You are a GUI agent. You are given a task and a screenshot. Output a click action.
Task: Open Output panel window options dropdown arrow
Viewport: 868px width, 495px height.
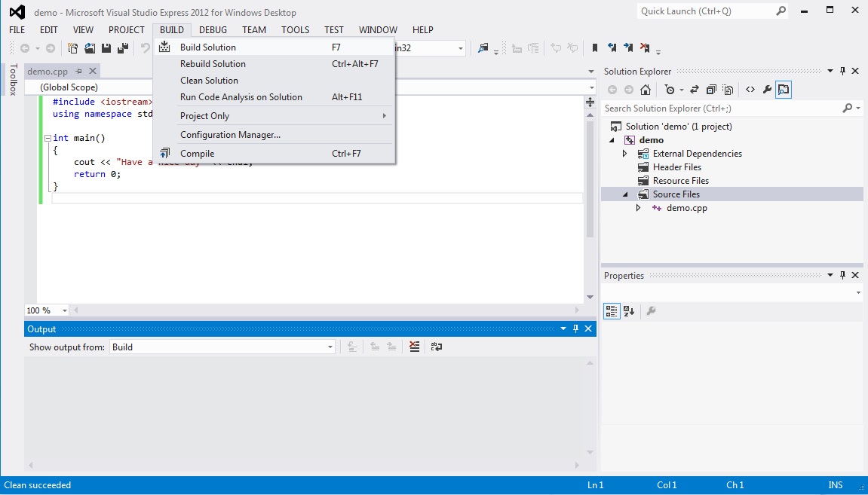point(563,328)
